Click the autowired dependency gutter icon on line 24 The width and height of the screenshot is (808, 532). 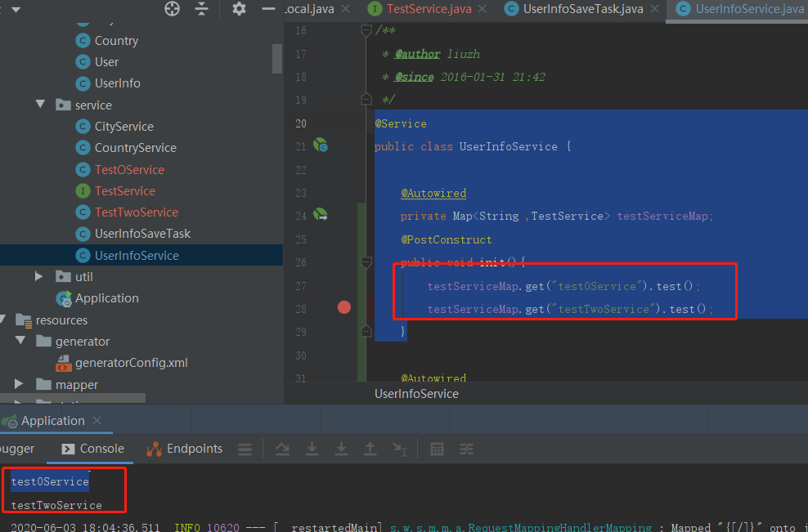point(321,214)
